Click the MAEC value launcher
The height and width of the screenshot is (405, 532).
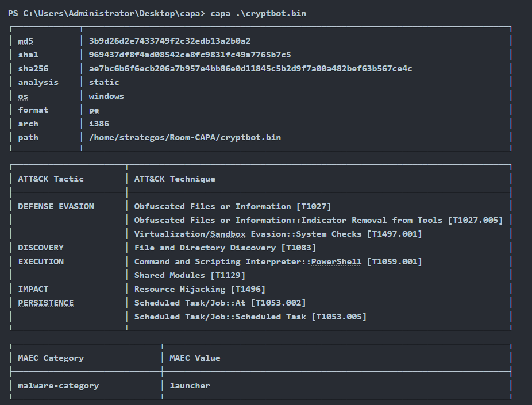(x=190, y=385)
